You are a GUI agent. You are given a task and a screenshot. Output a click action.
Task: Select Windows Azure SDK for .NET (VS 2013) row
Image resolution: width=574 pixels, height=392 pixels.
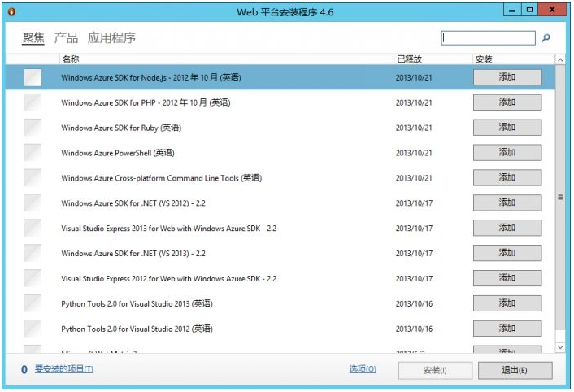point(280,253)
